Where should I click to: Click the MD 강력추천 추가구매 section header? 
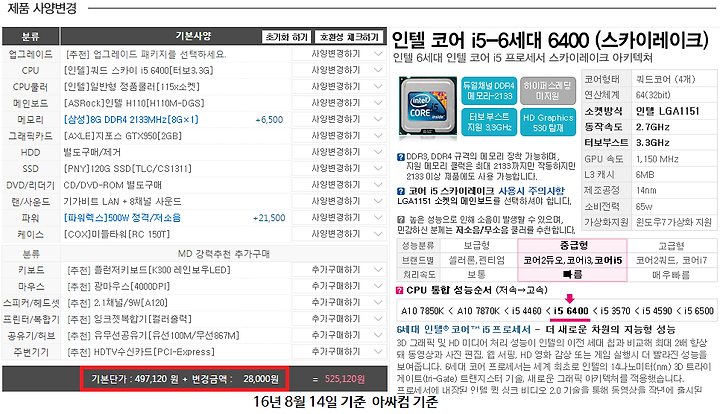(224, 254)
